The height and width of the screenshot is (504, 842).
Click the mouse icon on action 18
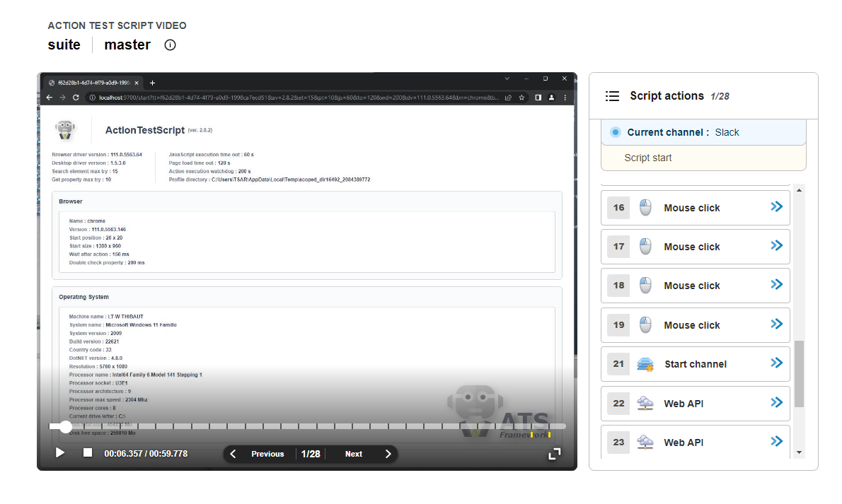645,286
